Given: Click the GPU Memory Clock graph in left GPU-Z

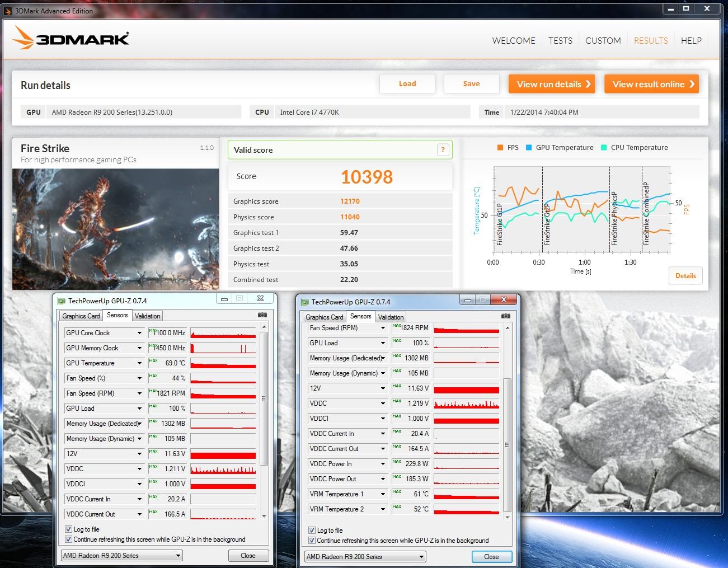Looking at the screenshot, I should tap(223, 348).
